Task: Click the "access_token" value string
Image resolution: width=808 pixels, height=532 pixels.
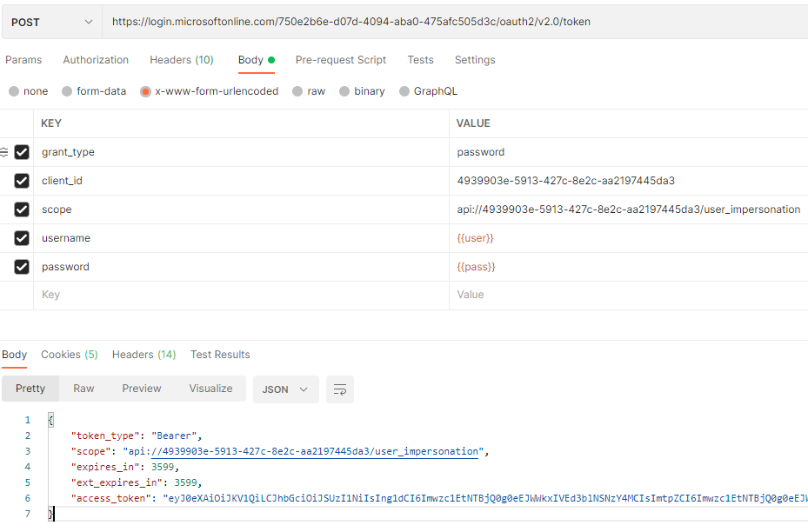Action: tap(485, 498)
